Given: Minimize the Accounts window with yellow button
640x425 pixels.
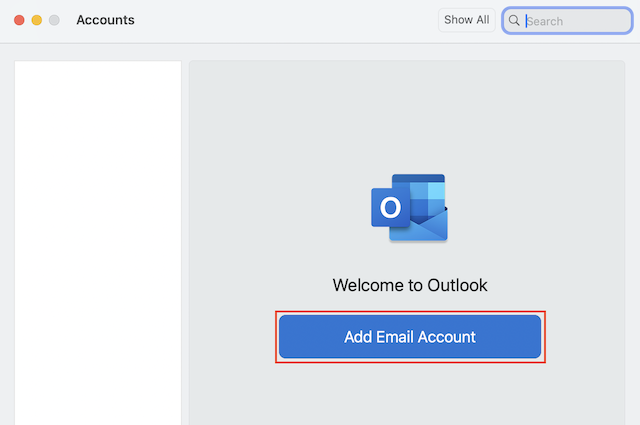Looking at the screenshot, I should click(37, 20).
